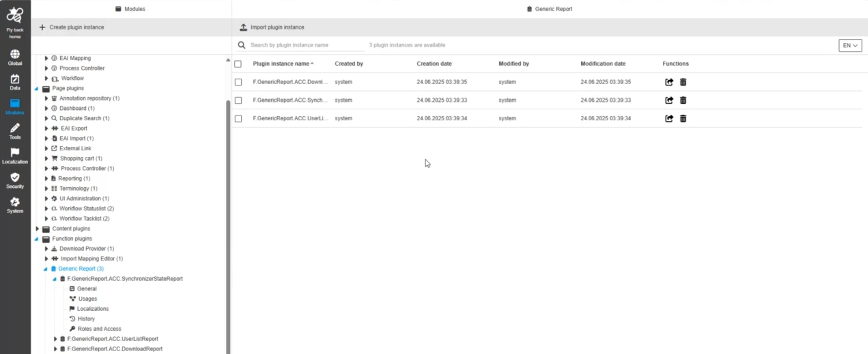868x354 pixels.
Task: Open the Localization flag icon
Action: [15, 156]
